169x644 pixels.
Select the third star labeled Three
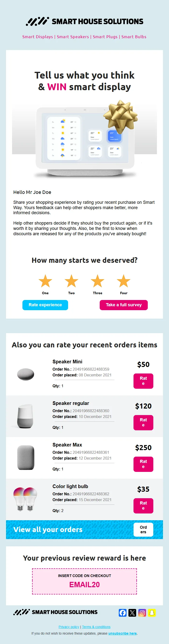click(x=97, y=281)
